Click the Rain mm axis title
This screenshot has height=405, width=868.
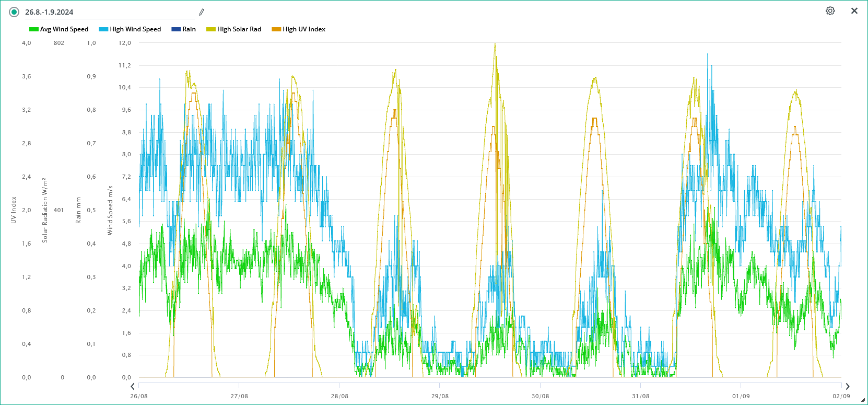pos(78,210)
